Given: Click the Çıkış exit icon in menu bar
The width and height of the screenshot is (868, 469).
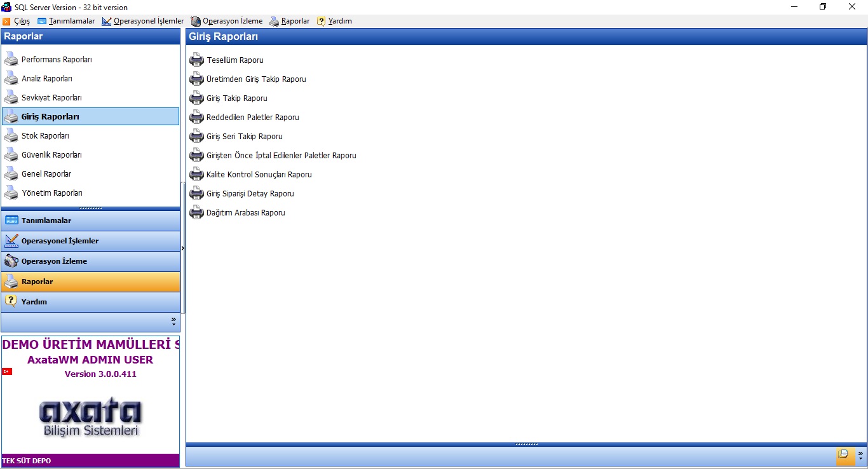Looking at the screenshot, I should pos(7,22).
